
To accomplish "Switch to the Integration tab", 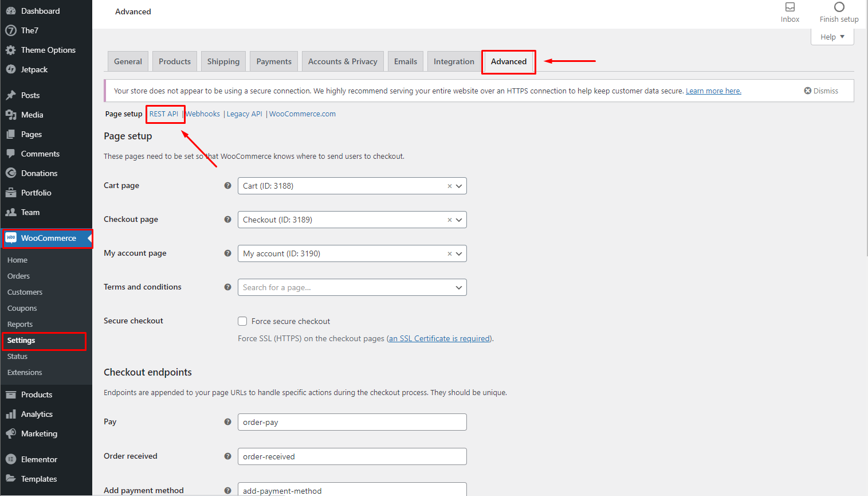I will click(x=454, y=61).
